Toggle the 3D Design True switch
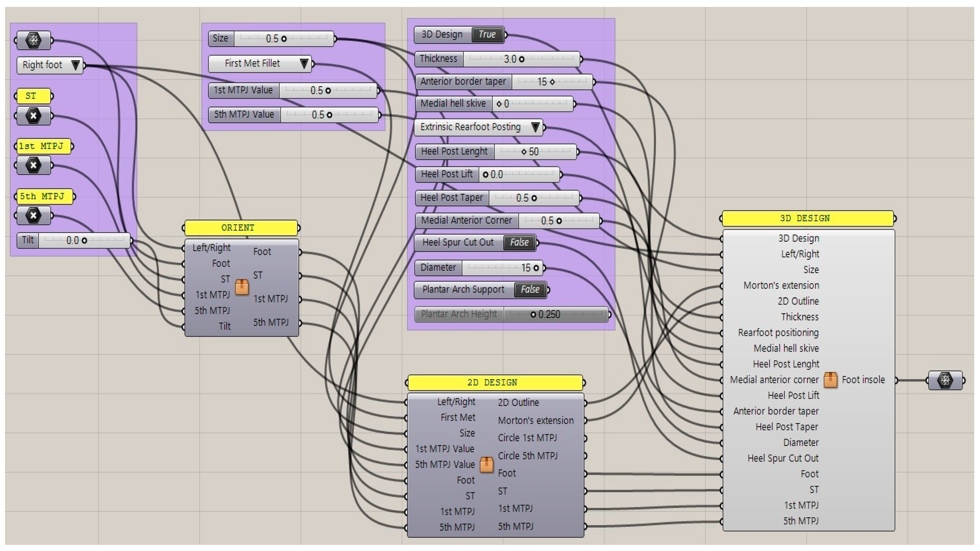 pyautogui.click(x=487, y=35)
